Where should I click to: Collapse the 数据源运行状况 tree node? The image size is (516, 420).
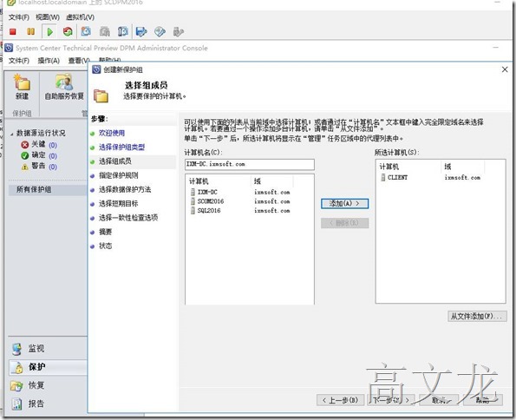click(12, 134)
